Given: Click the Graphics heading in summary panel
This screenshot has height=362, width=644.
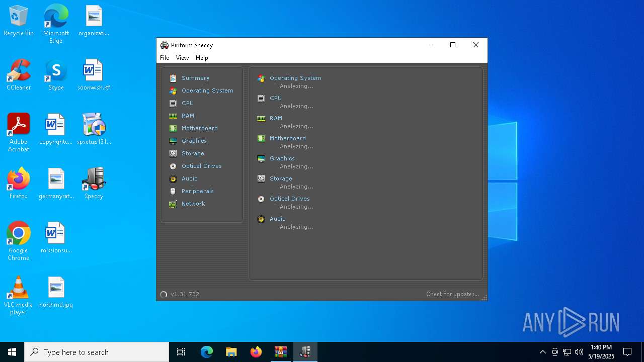Looking at the screenshot, I should (x=282, y=158).
